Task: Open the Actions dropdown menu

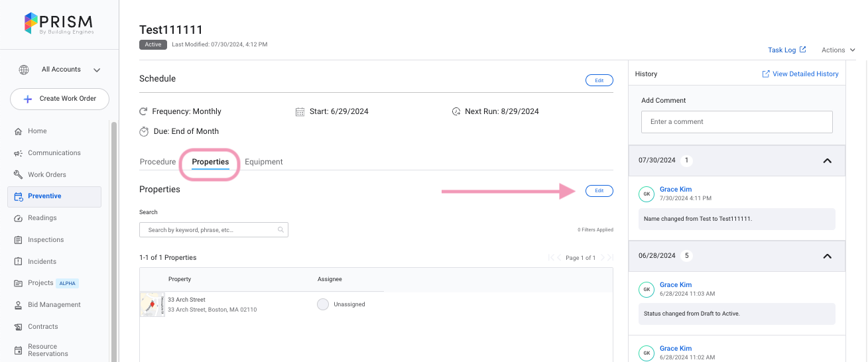Action: [837, 50]
